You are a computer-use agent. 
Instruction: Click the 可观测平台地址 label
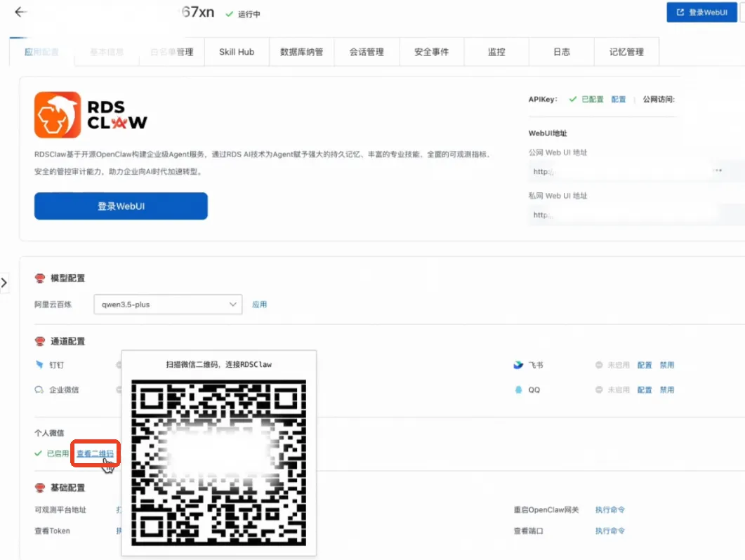pos(60,509)
